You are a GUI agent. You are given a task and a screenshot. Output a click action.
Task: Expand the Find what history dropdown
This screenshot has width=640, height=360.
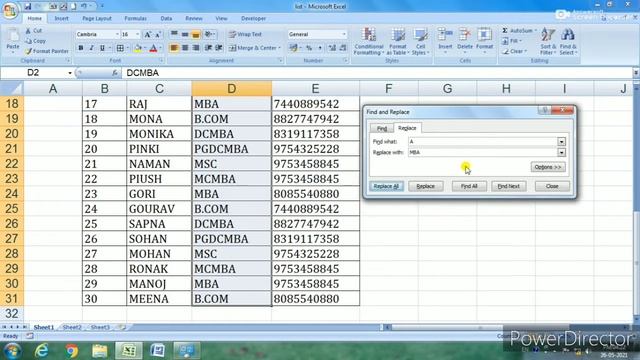562,142
